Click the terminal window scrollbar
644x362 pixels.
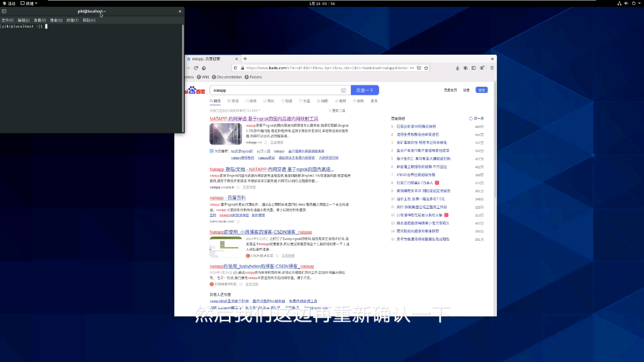point(183,77)
